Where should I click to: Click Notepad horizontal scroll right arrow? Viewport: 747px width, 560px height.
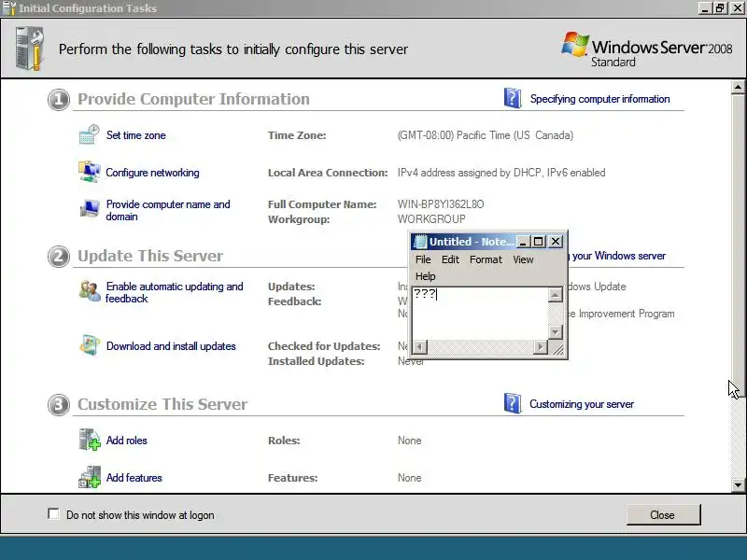(x=541, y=346)
